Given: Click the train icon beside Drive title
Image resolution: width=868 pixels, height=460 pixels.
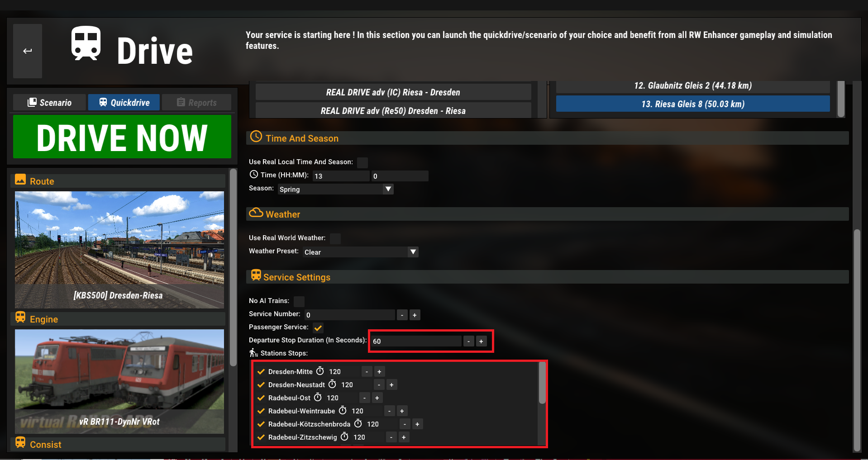Looking at the screenshot, I should [x=86, y=43].
